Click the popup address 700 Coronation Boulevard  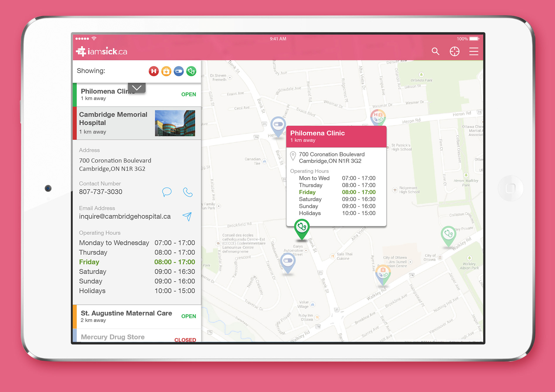click(332, 158)
